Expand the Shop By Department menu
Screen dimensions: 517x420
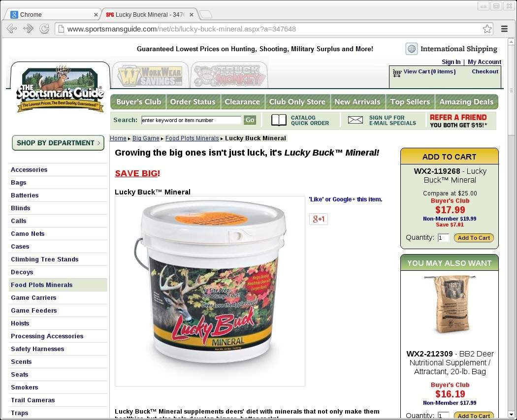[58, 143]
